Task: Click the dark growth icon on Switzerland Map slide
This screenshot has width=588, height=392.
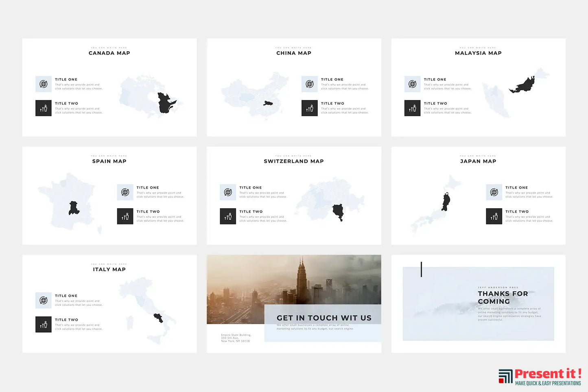Action: click(x=228, y=216)
